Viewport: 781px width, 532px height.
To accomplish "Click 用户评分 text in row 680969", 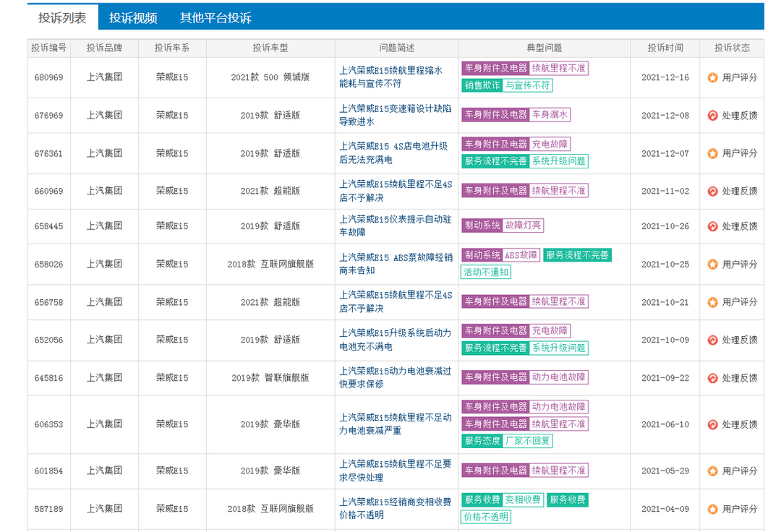I will [740, 77].
